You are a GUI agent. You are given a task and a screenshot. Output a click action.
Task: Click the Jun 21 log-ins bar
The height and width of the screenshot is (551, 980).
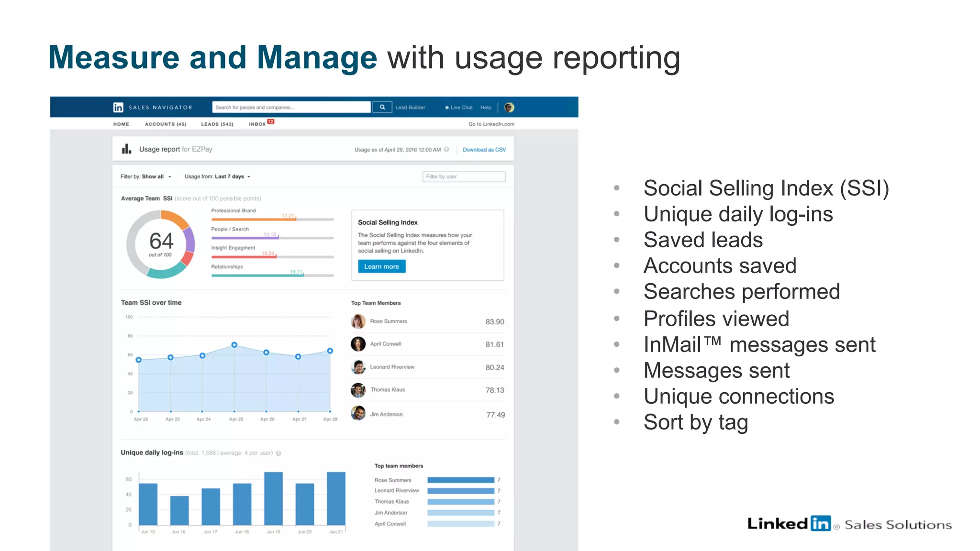click(336, 499)
